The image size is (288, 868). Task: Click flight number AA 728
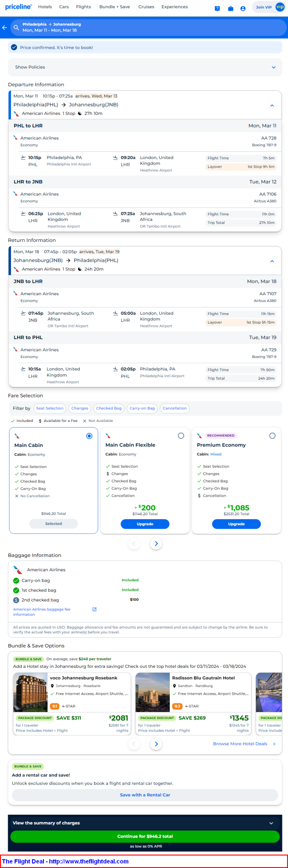tap(269, 138)
